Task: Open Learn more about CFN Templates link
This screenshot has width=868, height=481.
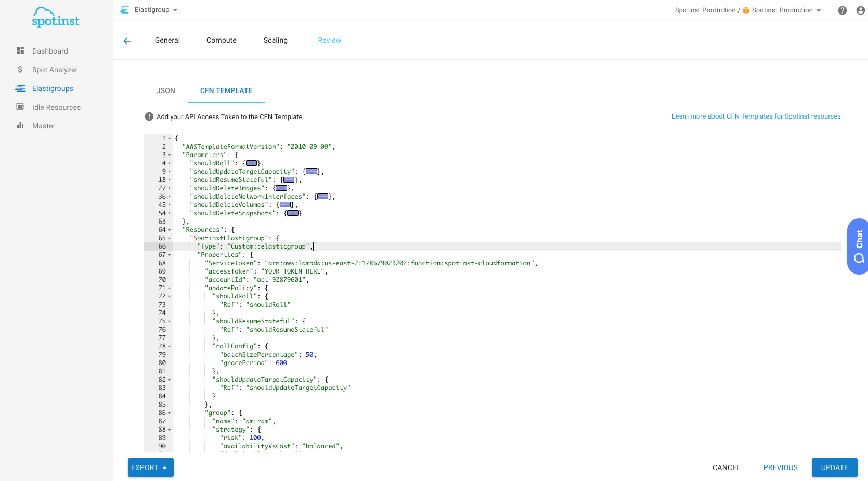Action: click(756, 116)
